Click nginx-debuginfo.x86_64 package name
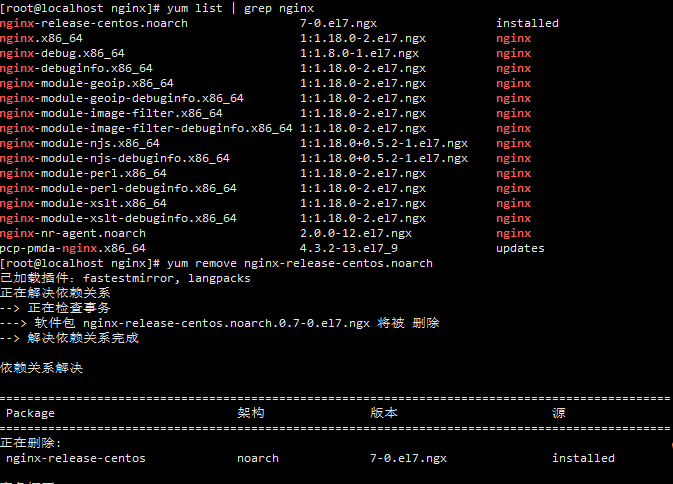The height and width of the screenshot is (484, 673). (x=76, y=68)
